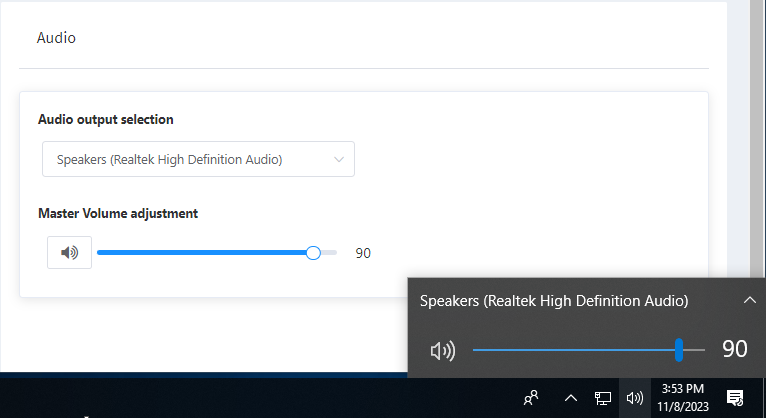Click the Audio section heading
Screen dimensions: 766x418
click(56, 38)
